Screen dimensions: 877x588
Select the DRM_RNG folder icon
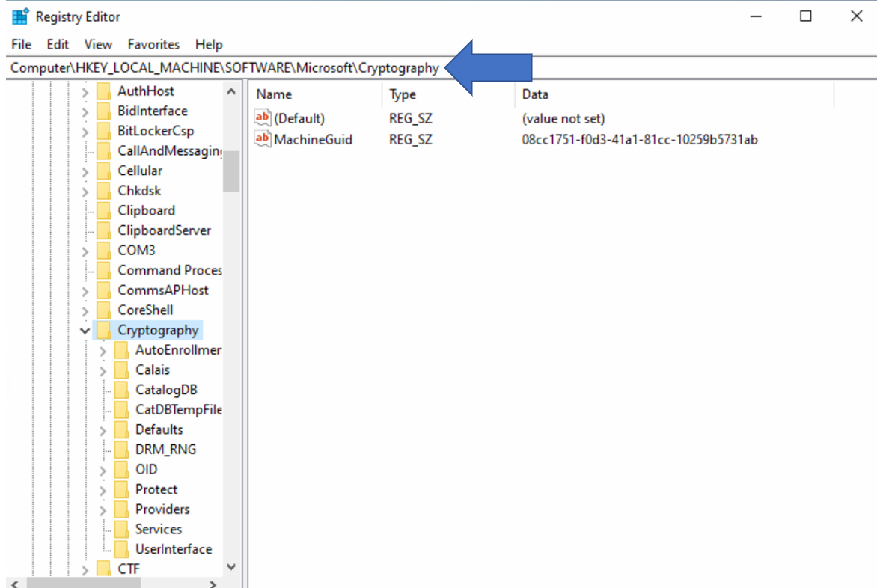point(121,450)
